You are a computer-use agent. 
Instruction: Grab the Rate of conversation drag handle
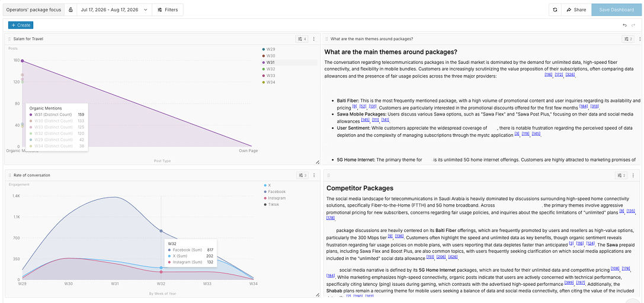[9, 176]
